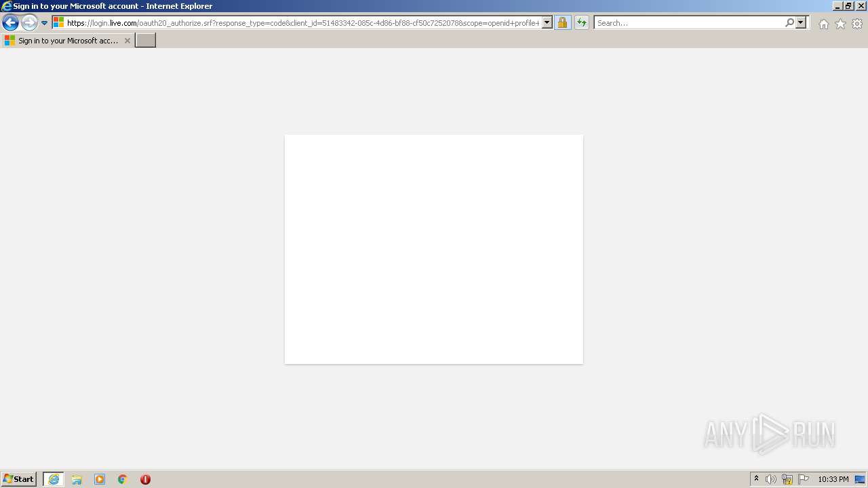Open Action Center flag icon
The height and width of the screenshot is (488, 868).
click(804, 479)
